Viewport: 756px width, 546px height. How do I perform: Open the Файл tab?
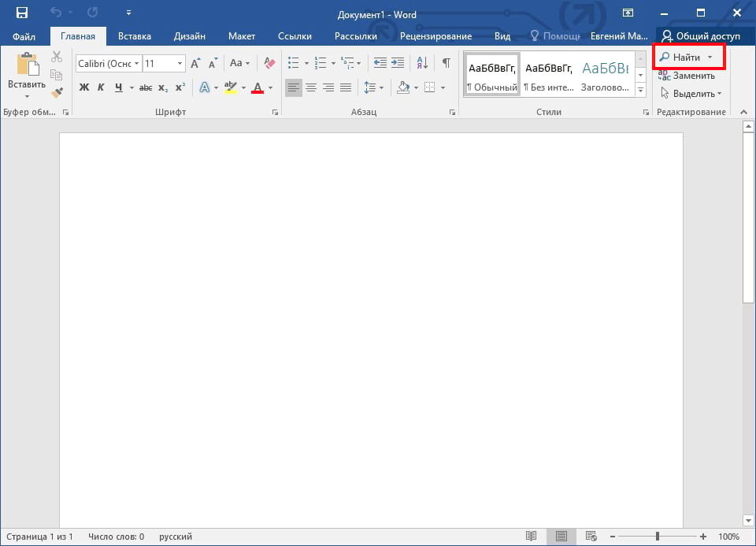24,36
